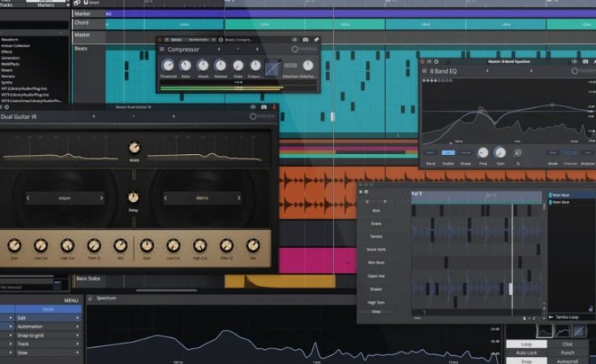Toggle the Loop button

(x=526, y=345)
